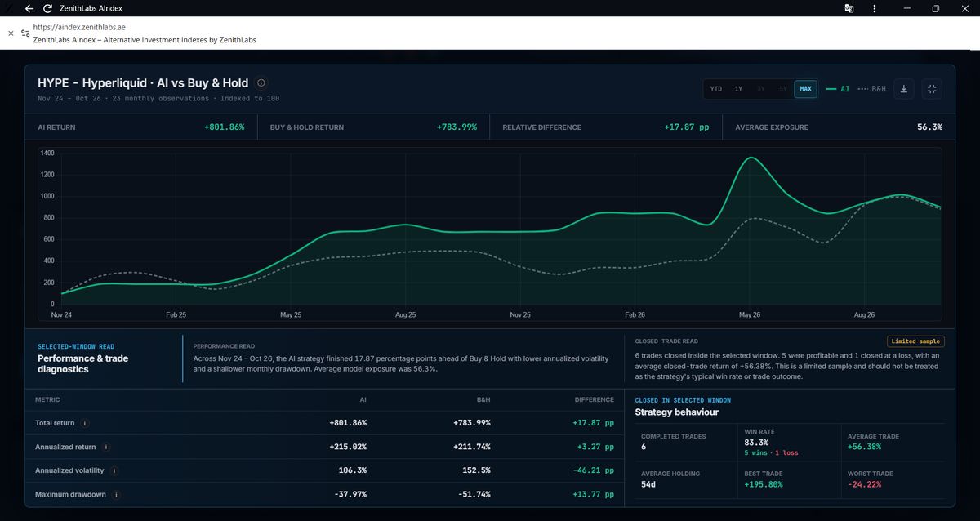Click the win rate value 83.3%

(x=756, y=443)
